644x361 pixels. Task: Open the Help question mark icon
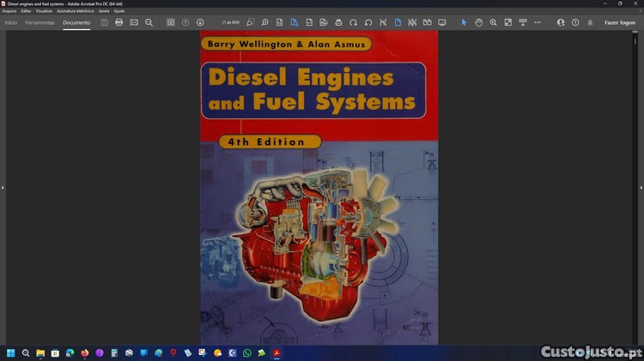tap(575, 22)
